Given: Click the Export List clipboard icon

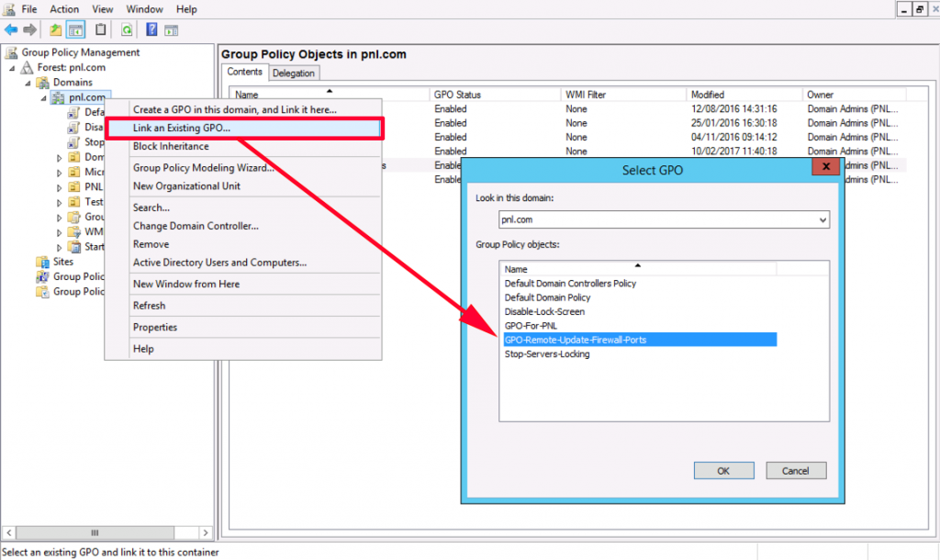Looking at the screenshot, I should [100, 29].
